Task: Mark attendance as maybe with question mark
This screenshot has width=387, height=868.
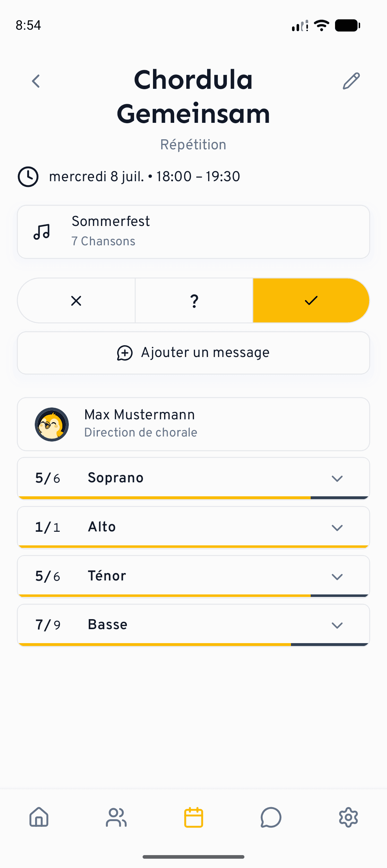Action: (x=194, y=300)
